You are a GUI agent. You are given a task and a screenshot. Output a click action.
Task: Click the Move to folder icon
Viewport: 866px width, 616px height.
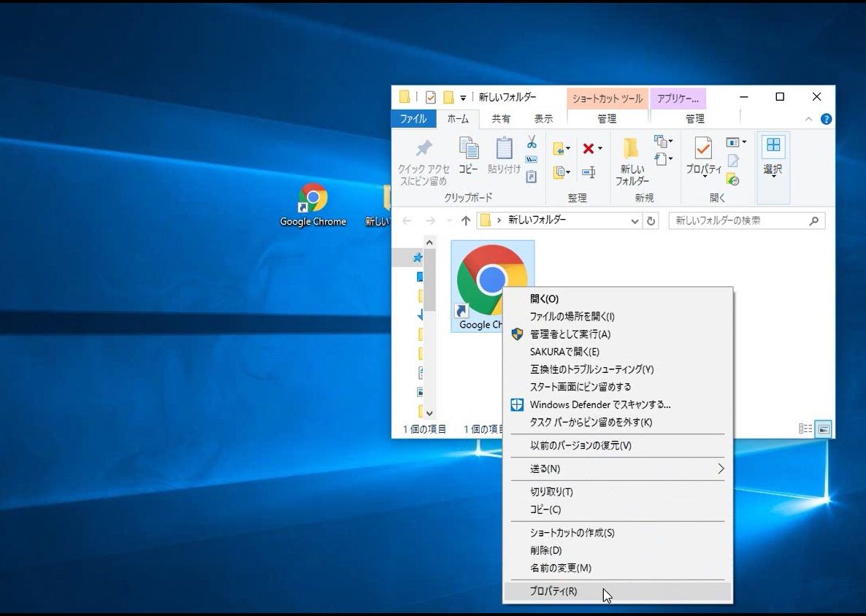click(x=559, y=148)
